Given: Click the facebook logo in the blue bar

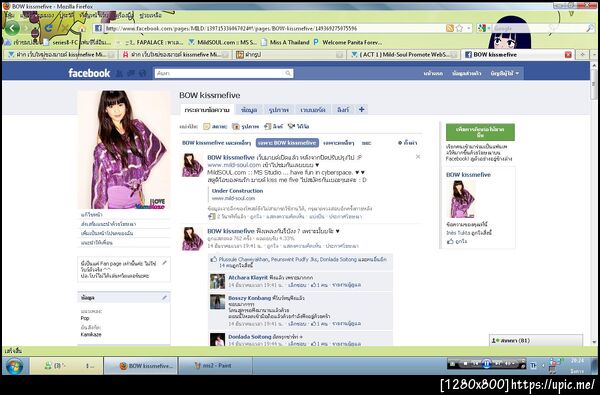Looking at the screenshot, I should tap(89, 73).
